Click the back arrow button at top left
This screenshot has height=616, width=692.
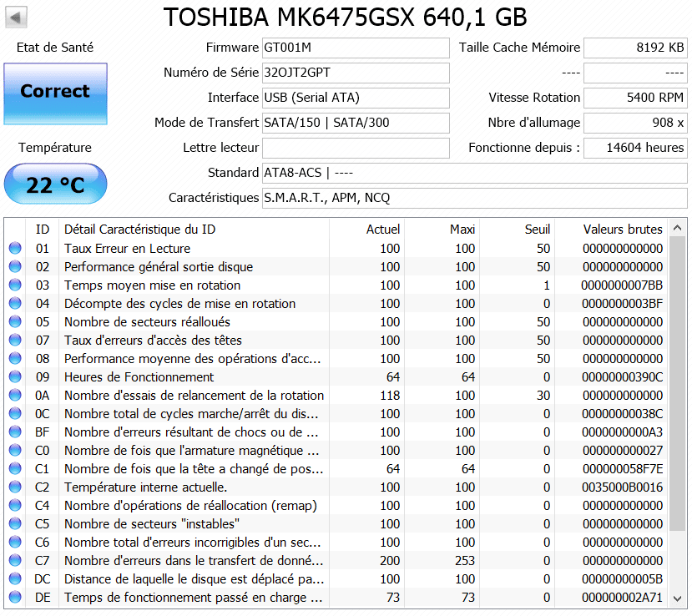[17, 18]
